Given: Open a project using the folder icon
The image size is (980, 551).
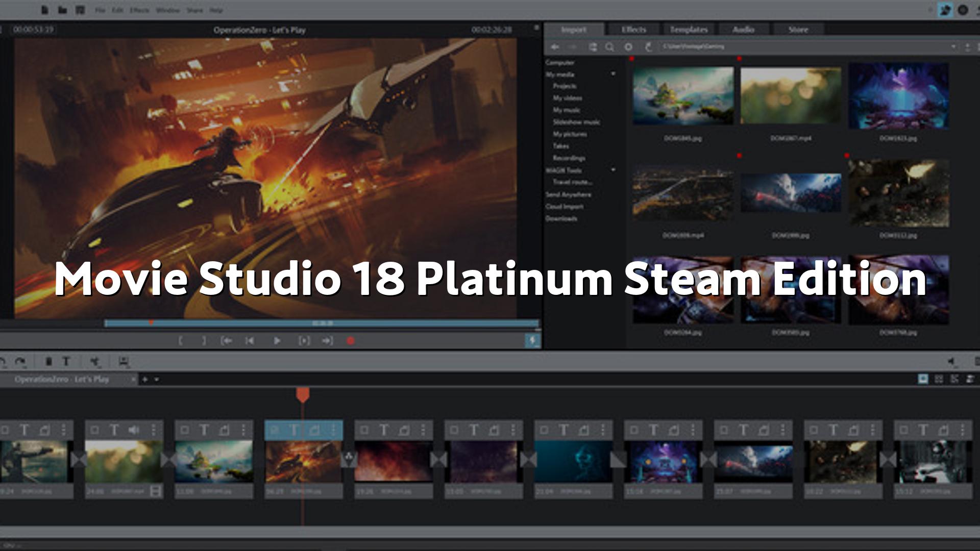Looking at the screenshot, I should 62,10.
